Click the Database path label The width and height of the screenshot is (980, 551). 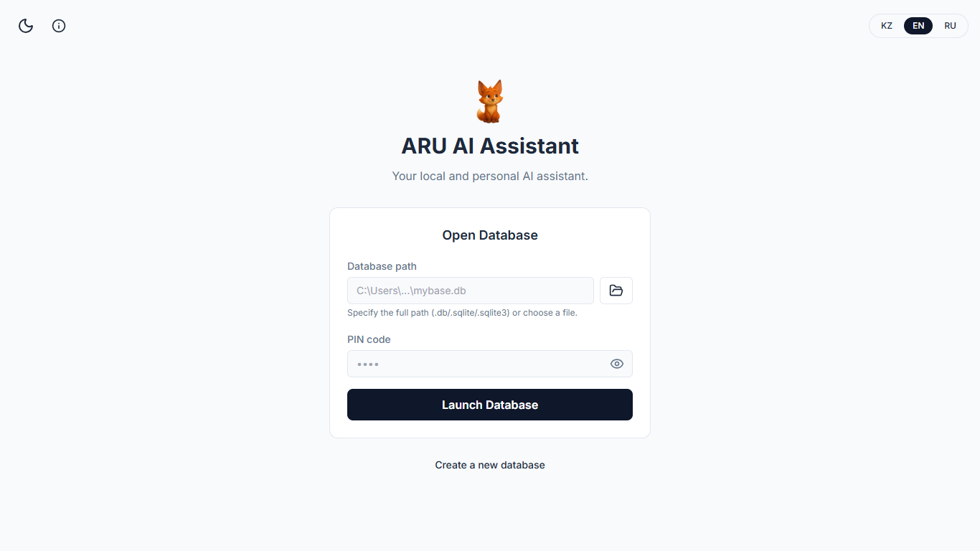(x=382, y=266)
